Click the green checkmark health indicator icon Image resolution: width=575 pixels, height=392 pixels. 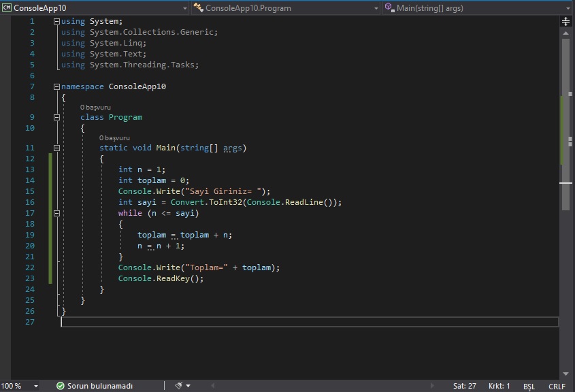(x=60, y=386)
